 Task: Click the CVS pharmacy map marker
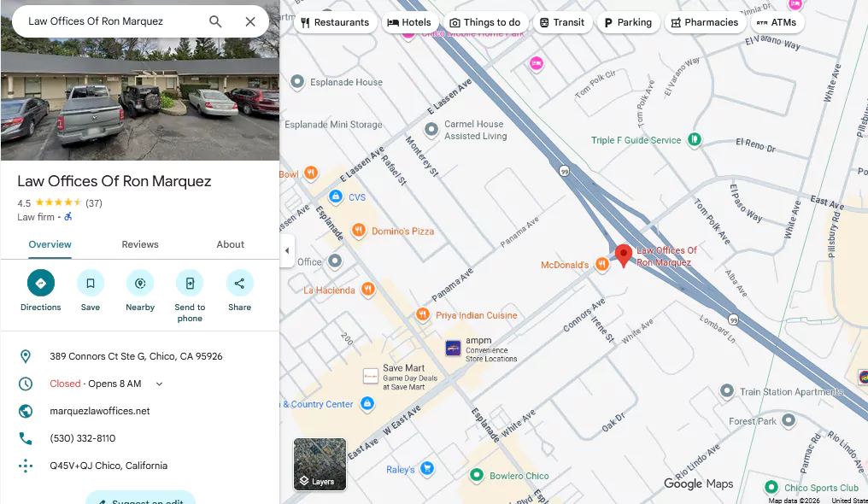336,196
